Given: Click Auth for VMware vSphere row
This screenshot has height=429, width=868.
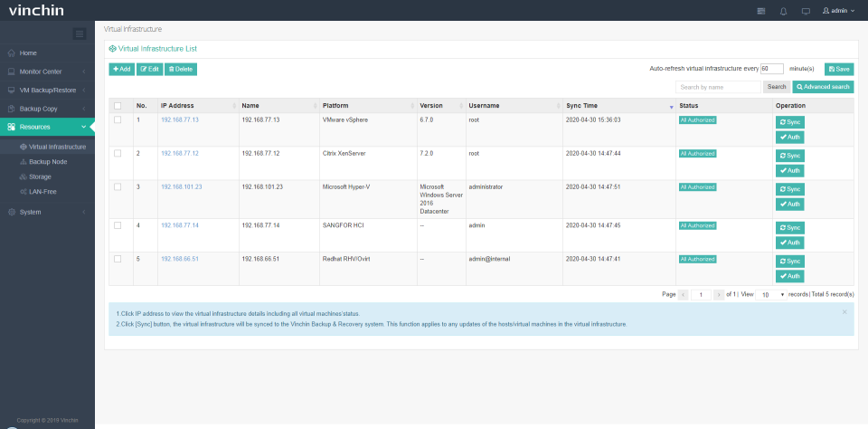Looking at the screenshot, I should tap(790, 138).
